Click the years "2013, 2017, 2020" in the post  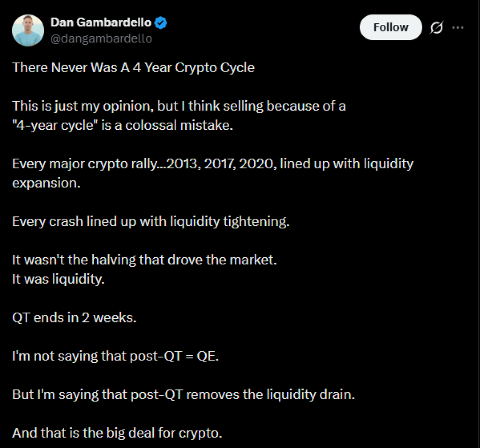(x=214, y=164)
